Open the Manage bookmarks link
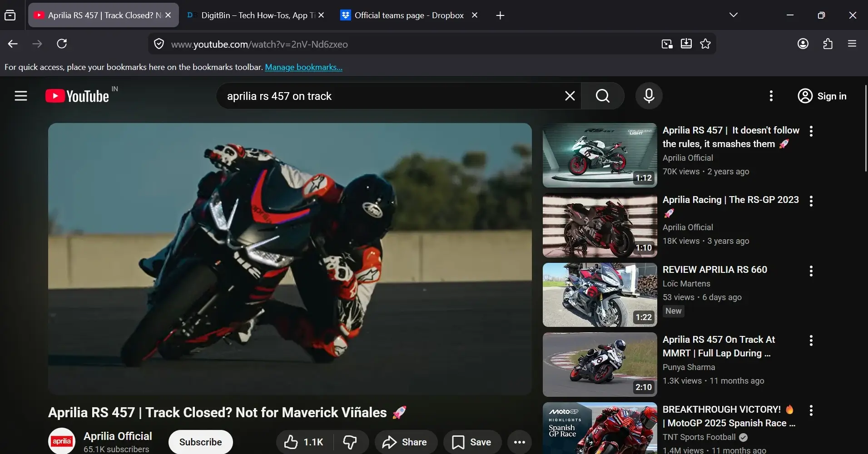The height and width of the screenshot is (454, 868). (x=303, y=67)
